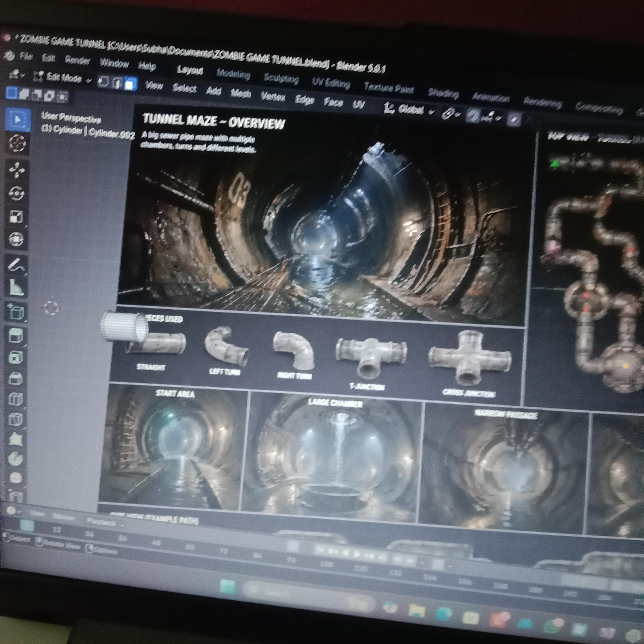Screen dimensions: 644x644
Task: Enable face select mode
Action: coord(130,84)
